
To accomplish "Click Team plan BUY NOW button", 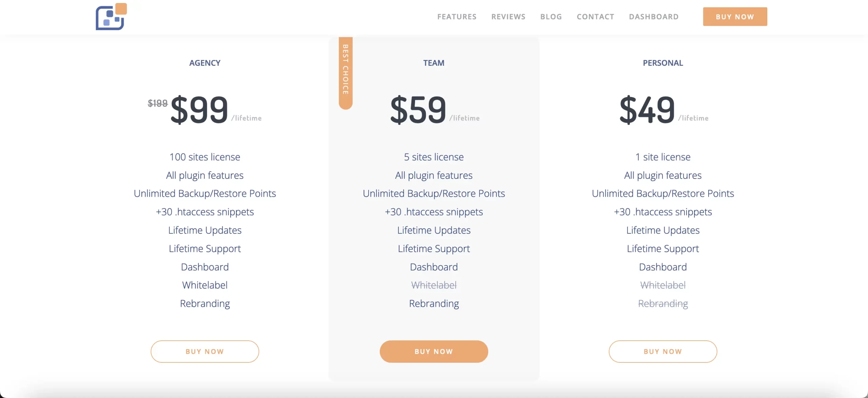I will click(x=433, y=351).
